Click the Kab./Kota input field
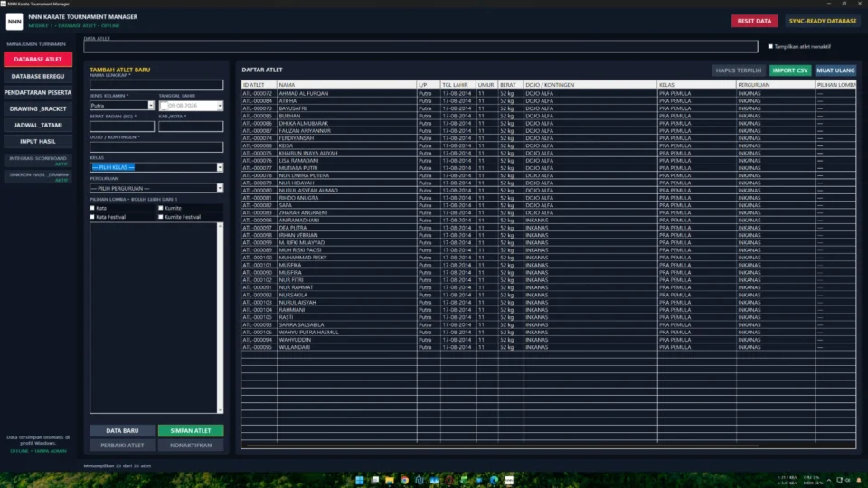This screenshot has width=868, height=488. pyautogui.click(x=191, y=127)
